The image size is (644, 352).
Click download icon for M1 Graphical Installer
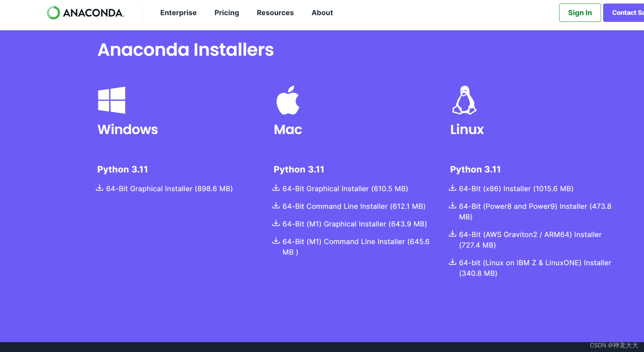[x=276, y=223]
